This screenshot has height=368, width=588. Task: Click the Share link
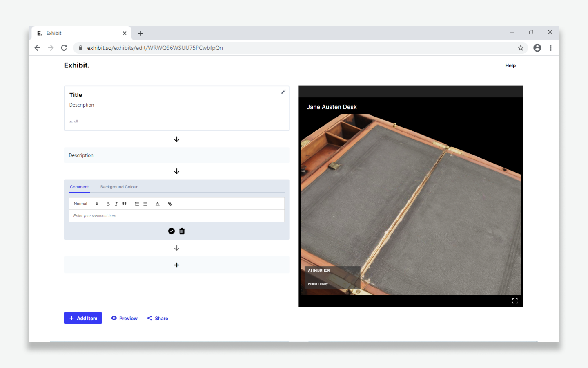[x=158, y=318]
